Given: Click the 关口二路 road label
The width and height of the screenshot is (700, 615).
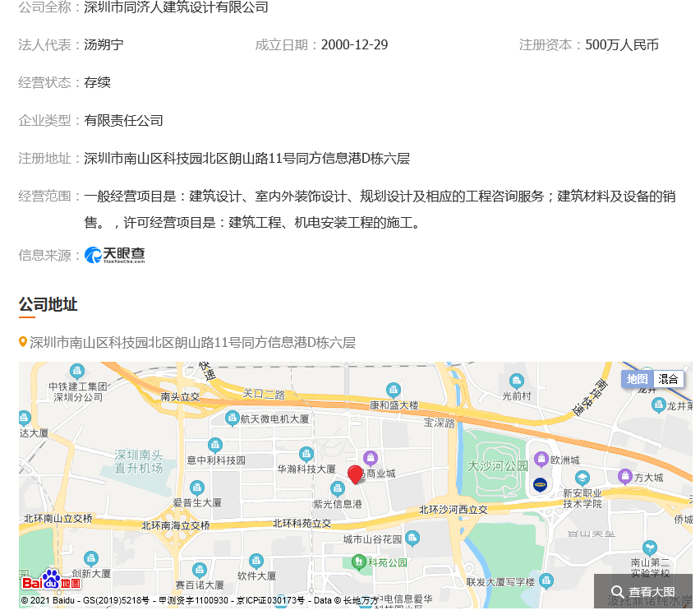Looking at the screenshot, I should (x=264, y=394).
